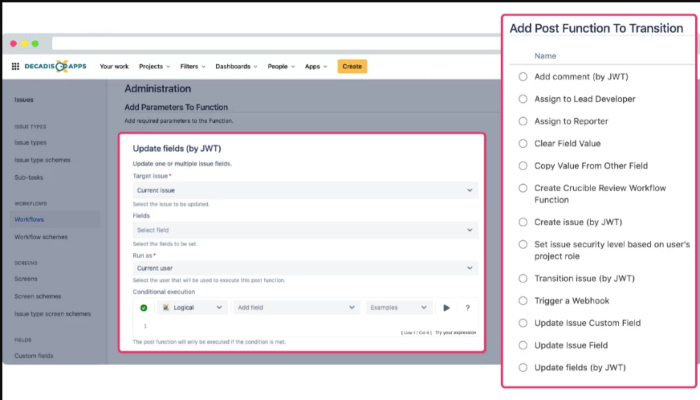Select Trigger a Webhook radio button

click(x=523, y=301)
